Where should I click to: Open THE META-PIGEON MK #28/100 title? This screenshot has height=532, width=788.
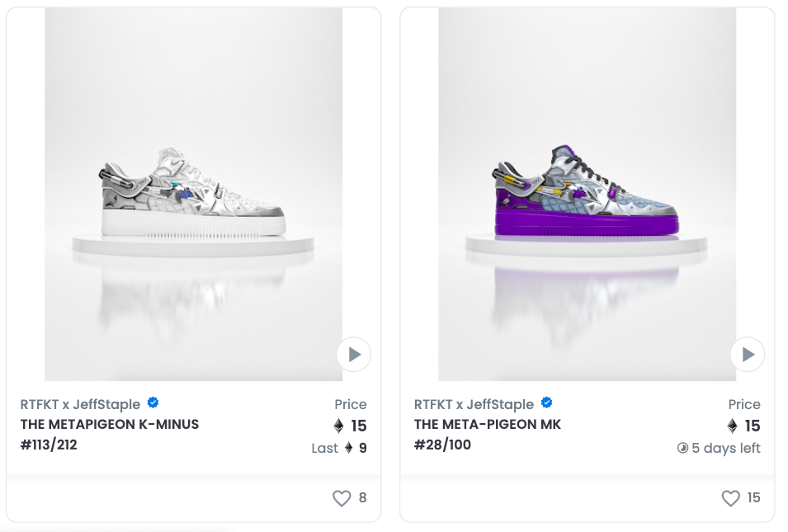pyautogui.click(x=488, y=435)
